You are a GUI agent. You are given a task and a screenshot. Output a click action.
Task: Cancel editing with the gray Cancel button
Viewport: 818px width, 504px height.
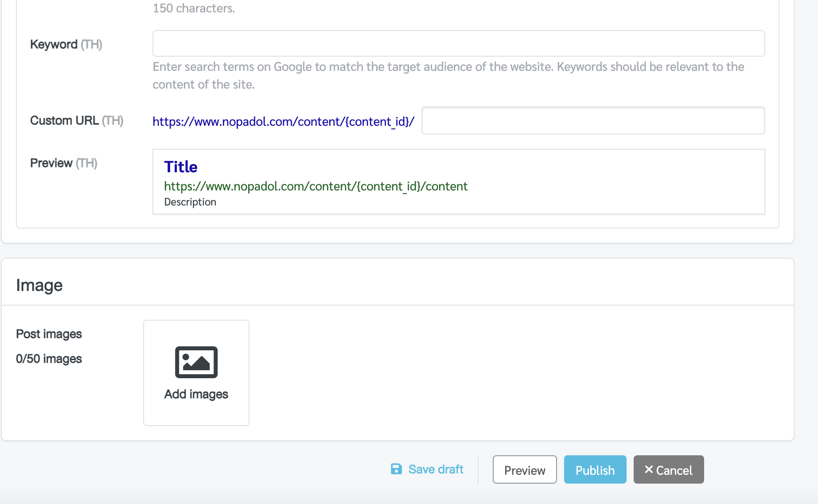[x=669, y=469]
